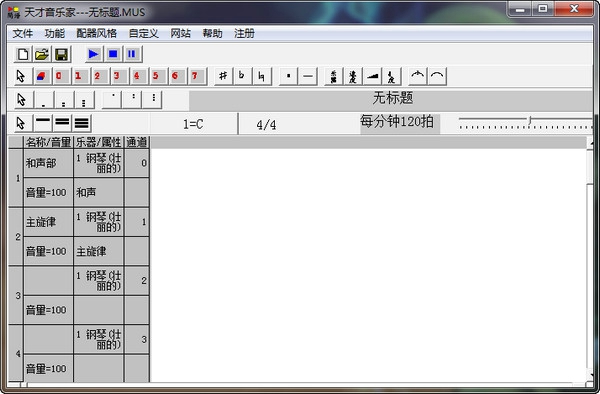Click track 2's 音量=100 volume cell
The width and height of the screenshot is (600, 394).
[x=48, y=251]
